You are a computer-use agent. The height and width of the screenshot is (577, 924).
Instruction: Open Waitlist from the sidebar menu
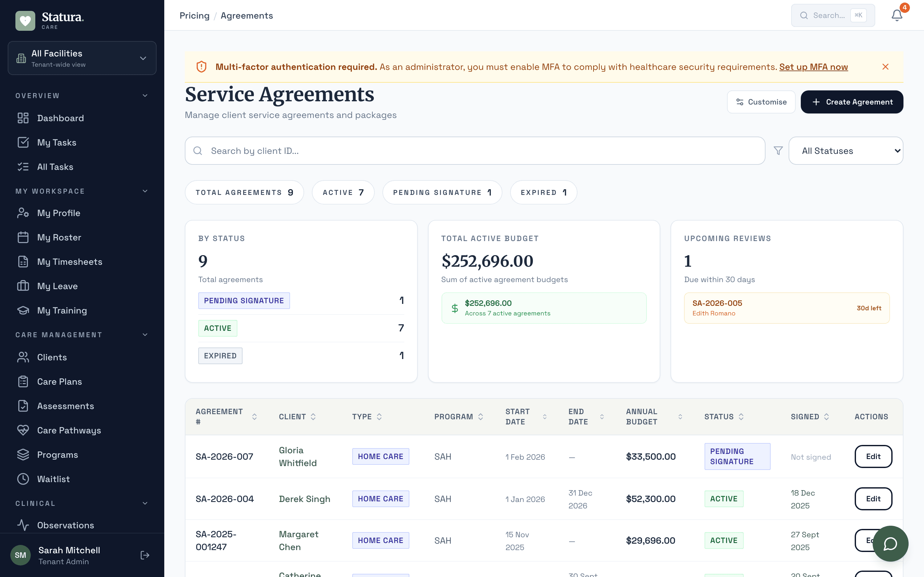(53, 479)
